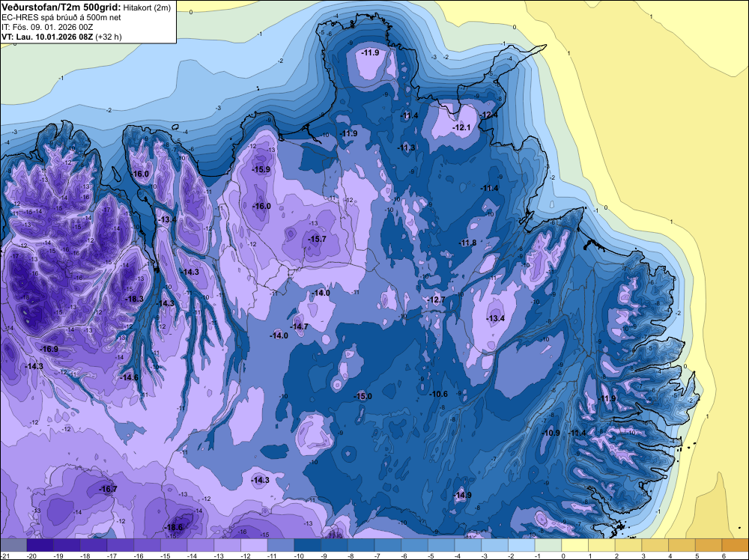The height and width of the screenshot is (560, 749).
Task: Select the legend swatch labeled -6
Action: pos(415,545)
